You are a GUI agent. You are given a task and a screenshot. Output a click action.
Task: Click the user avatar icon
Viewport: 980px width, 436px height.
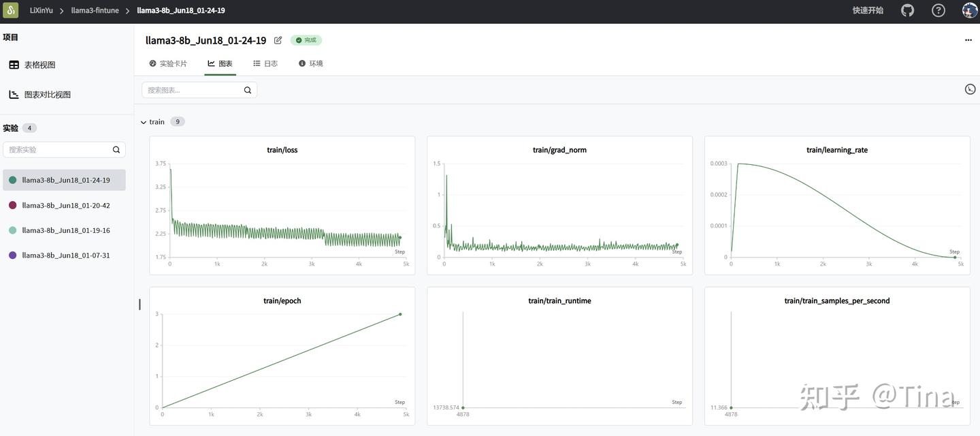[970, 10]
